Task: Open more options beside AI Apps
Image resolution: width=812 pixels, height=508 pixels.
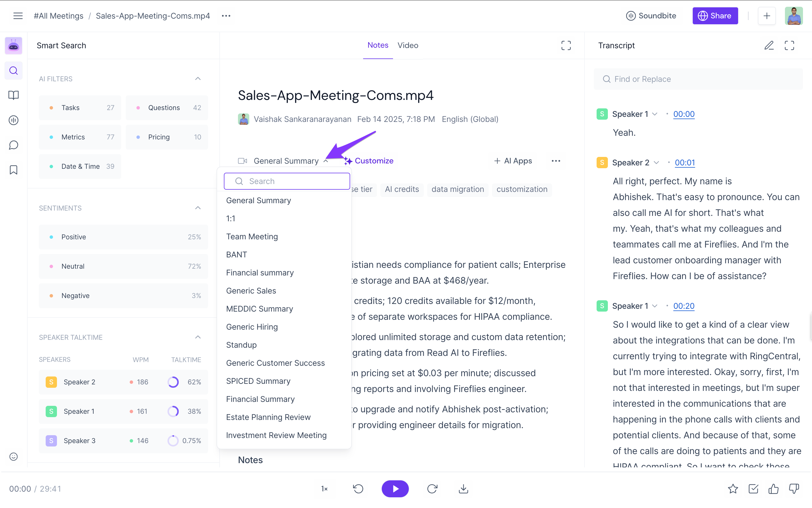Action: tap(556, 161)
